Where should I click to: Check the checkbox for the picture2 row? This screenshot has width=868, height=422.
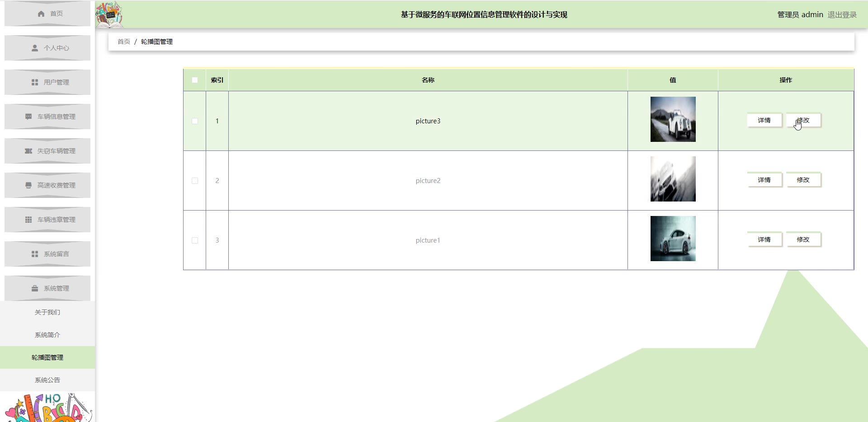tap(195, 181)
